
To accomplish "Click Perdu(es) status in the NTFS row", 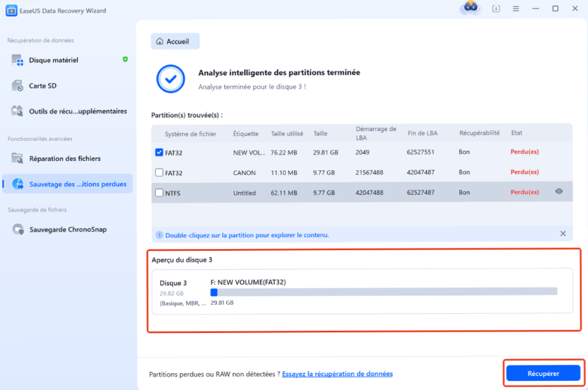I will pos(524,192).
